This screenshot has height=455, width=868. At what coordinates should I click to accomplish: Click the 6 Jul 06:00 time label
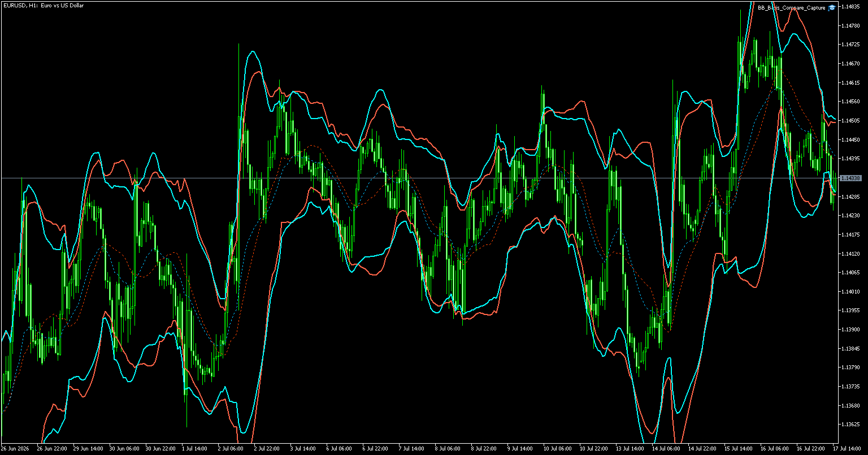tap(340, 449)
